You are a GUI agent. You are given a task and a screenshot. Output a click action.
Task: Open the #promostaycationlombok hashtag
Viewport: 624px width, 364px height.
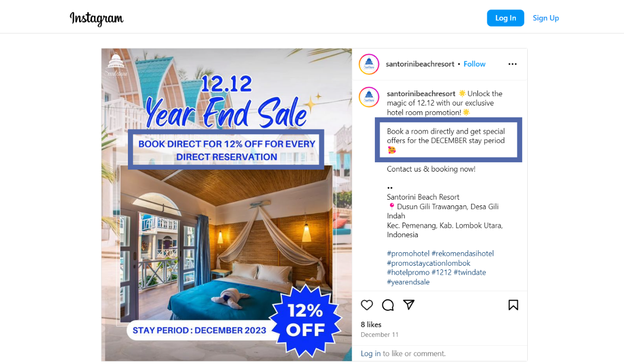click(x=428, y=263)
